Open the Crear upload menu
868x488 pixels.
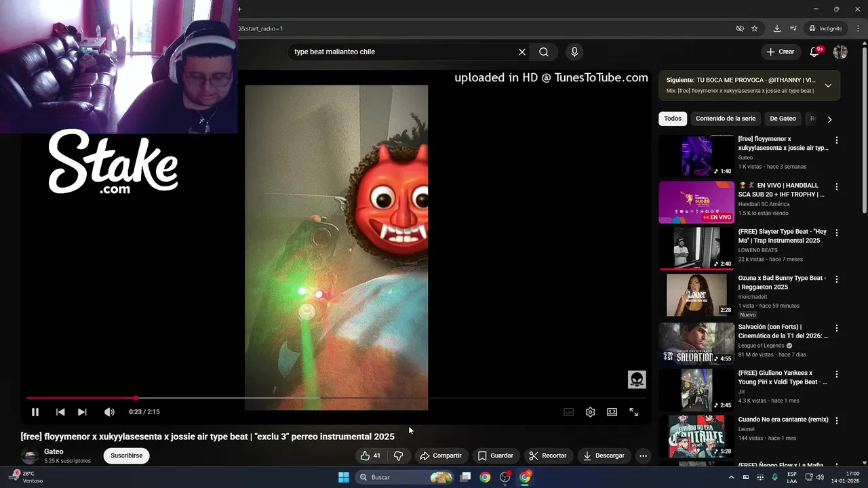[x=780, y=52]
